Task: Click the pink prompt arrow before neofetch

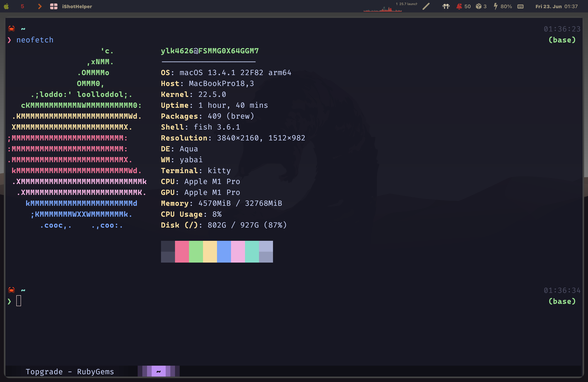Action: 9,40
